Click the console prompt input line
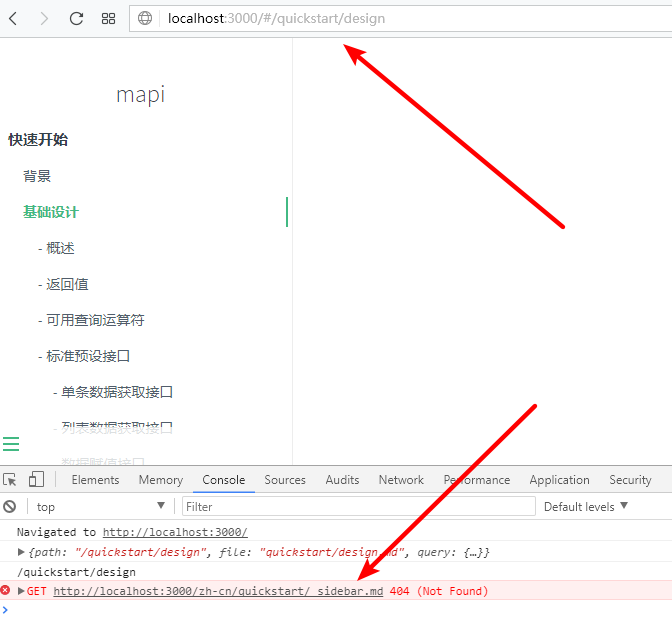Screen dimensions: 672x626 (x=336, y=610)
